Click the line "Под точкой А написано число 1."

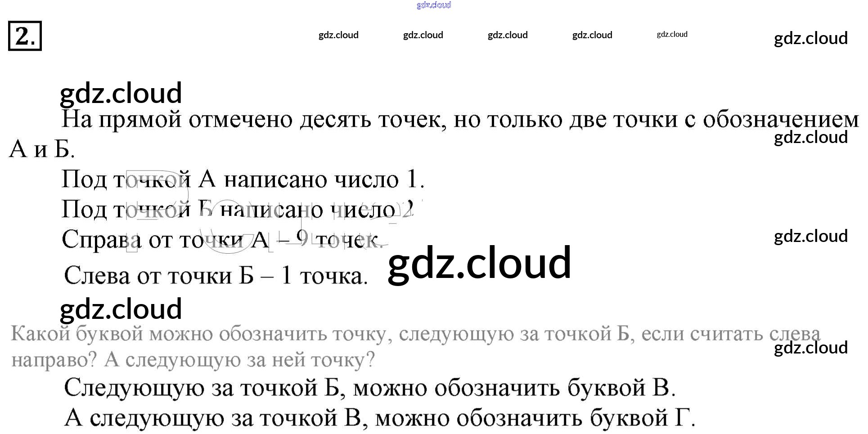pyautogui.click(x=243, y=179)
